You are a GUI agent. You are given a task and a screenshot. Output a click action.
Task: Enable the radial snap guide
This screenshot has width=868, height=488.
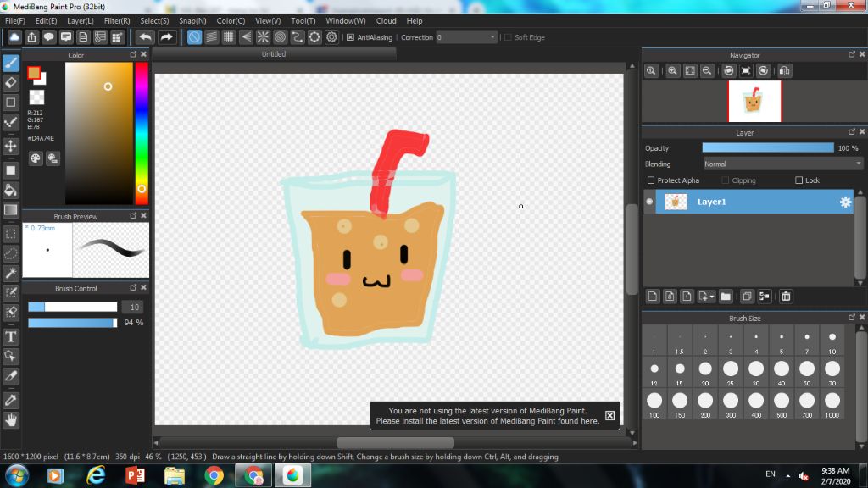point(263,37)
